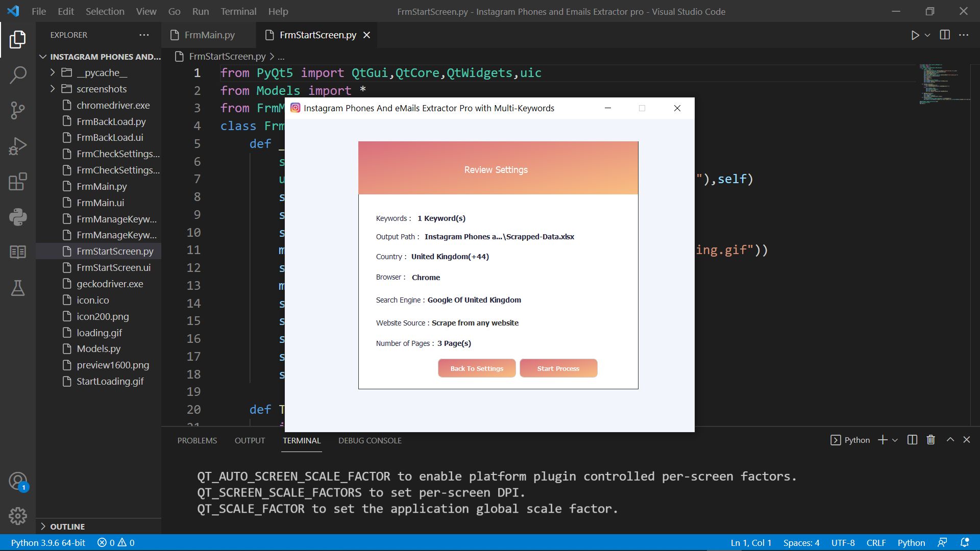Click the Back To Settings button
Image resolution: width=980 pixels, height=551 pixels.
pyautogui.click(x=477, y=368)
